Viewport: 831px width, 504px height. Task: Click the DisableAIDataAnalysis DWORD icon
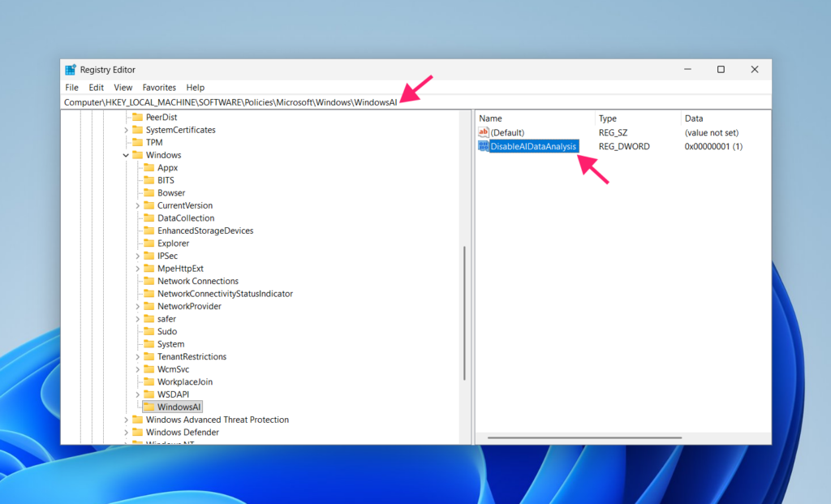484,146
